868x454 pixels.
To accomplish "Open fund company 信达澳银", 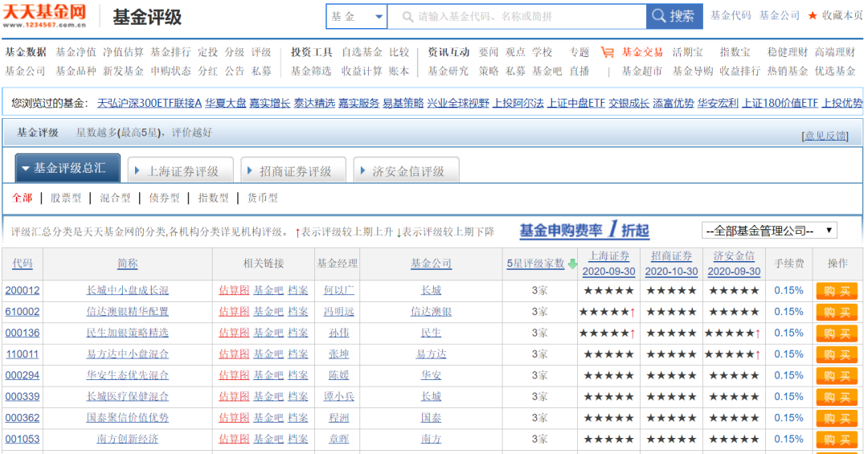I will (x=431, y=312).
